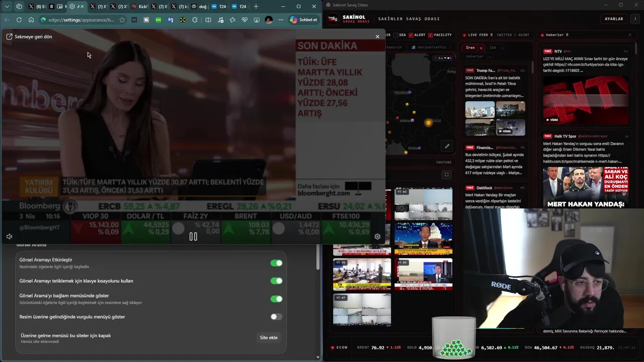This screenshot has width=644, height=362.
Task: Click the "Site ekle" button
Action: [x=269, y=337]
